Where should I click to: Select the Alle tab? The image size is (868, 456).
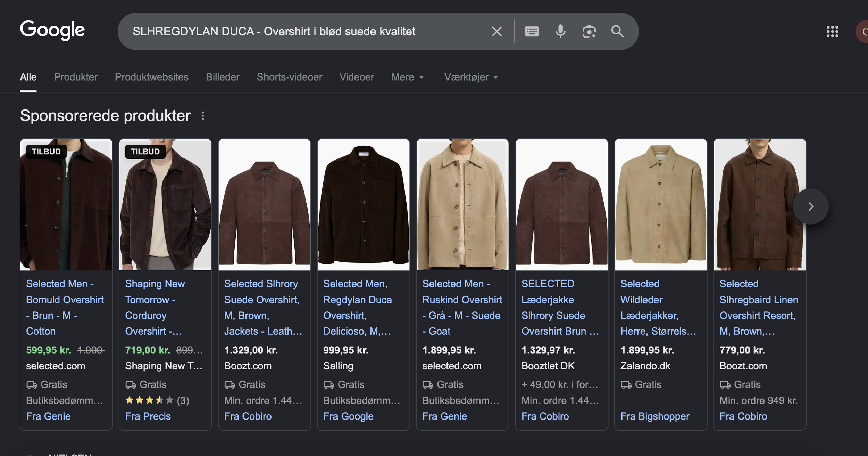click(28, 77)
